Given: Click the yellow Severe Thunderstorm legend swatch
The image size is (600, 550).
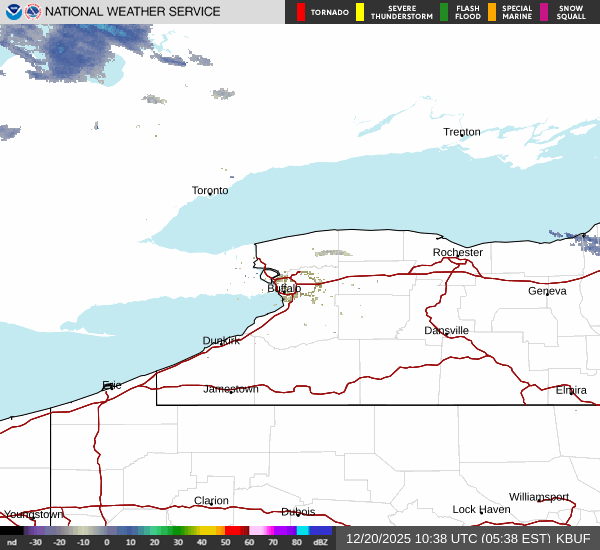Looking at the screenshot, I should [x=360, y=12].
